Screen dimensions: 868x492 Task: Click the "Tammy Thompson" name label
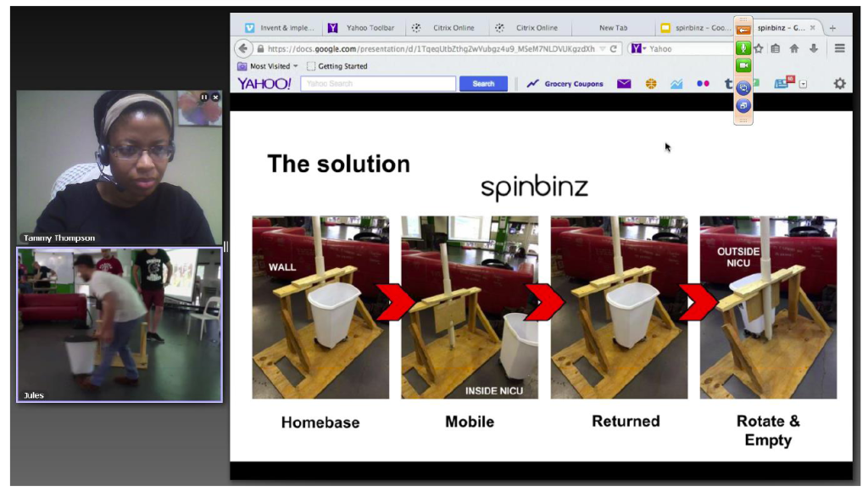(59, 238)
